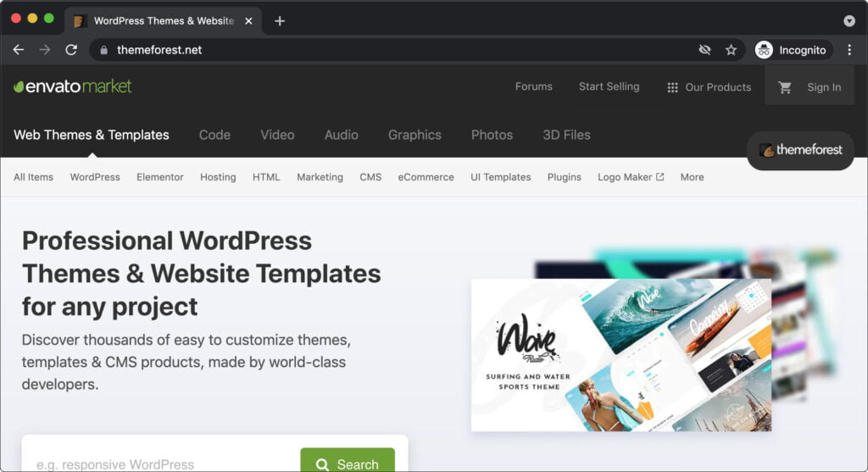The height and width of the screenshot is (472, 868).
Task: Expand Our Products menu
Action: pos(709,87)
